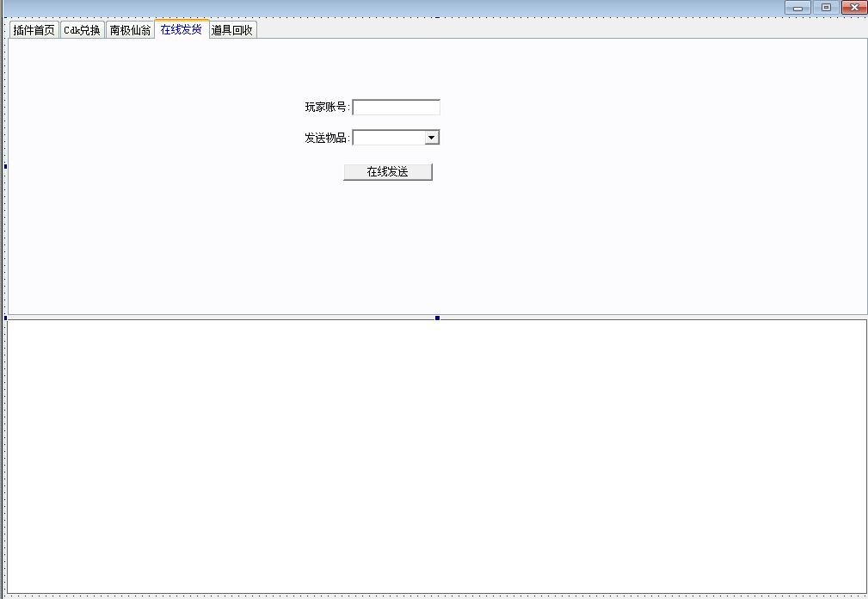Switch to the 插件首页 tab

click(x=34, y=30)
